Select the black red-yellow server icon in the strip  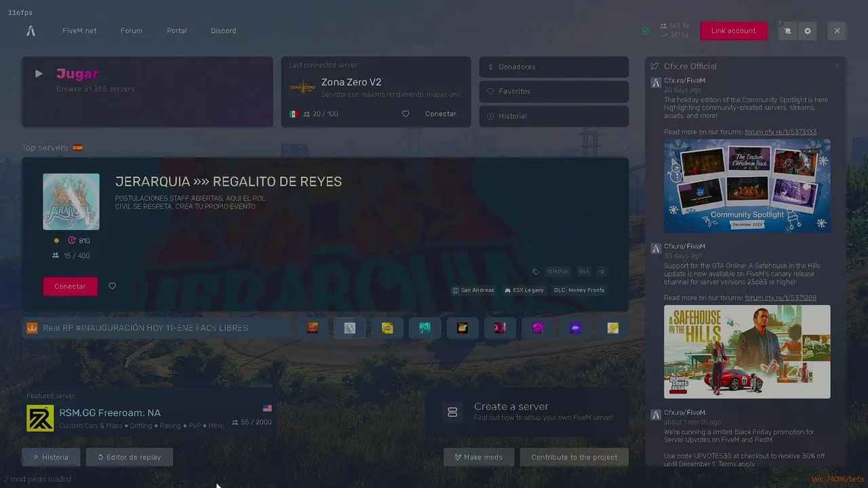(462, 328)
